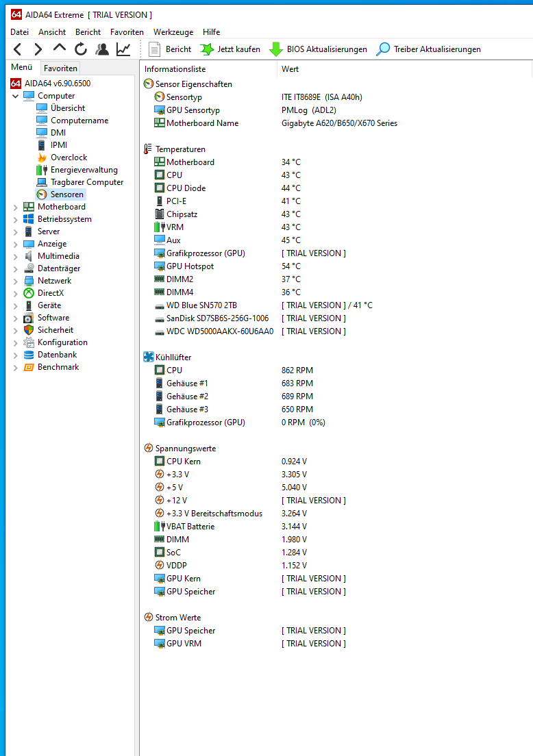
Task: Open the graph chart toolbar icon
Action: (123, 49)
